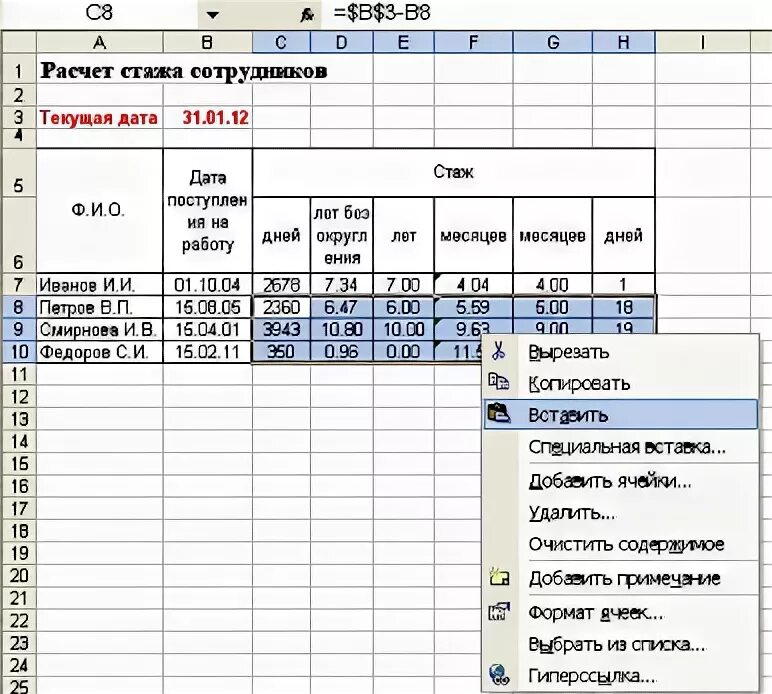Choose Удалить... menu item
Image resolution: width=772 pixels, height=694 pixels.
click(x=620, y=513)
